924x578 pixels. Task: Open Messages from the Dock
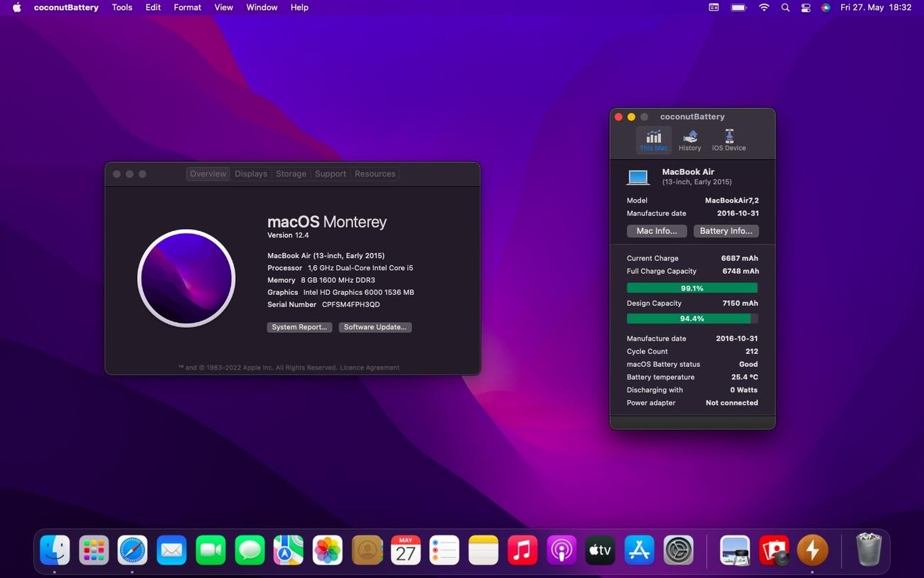249,550
